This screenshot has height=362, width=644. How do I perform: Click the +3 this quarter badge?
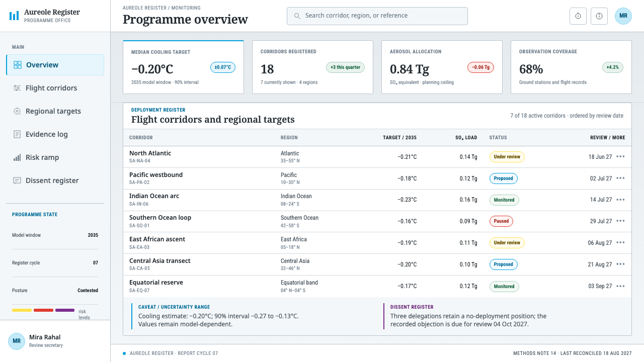[345, 67]
